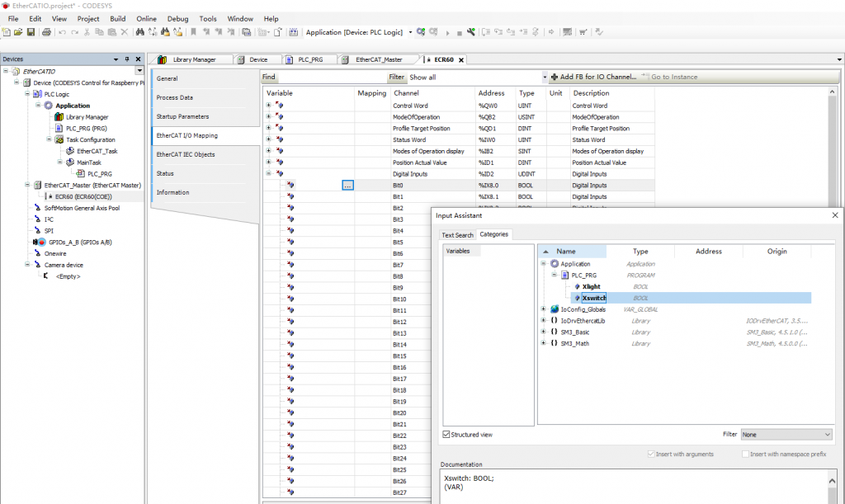Click the Control Word output channel icon
The image size is (845, 504).
click(280, 105)
